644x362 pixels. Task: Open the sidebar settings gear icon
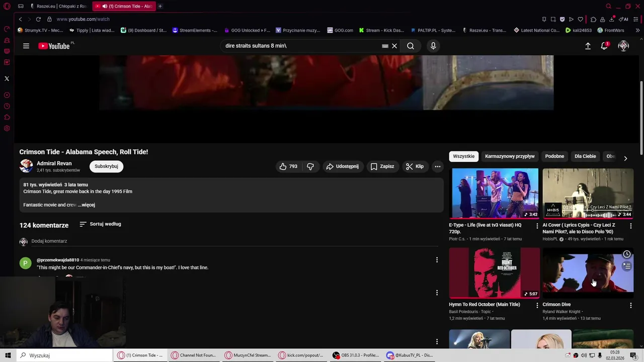[x=7, y=128]
